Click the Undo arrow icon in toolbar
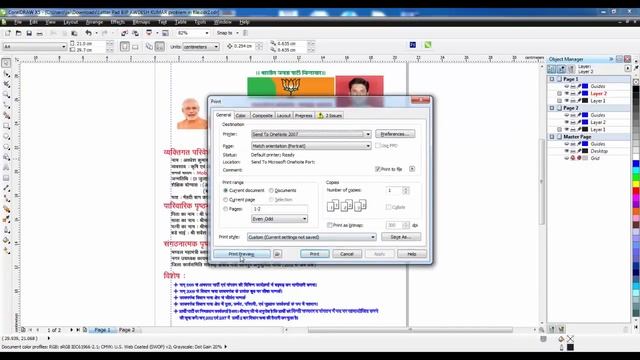Image resolution: width=640 pixels, height=360 pixels. (88, 33)
